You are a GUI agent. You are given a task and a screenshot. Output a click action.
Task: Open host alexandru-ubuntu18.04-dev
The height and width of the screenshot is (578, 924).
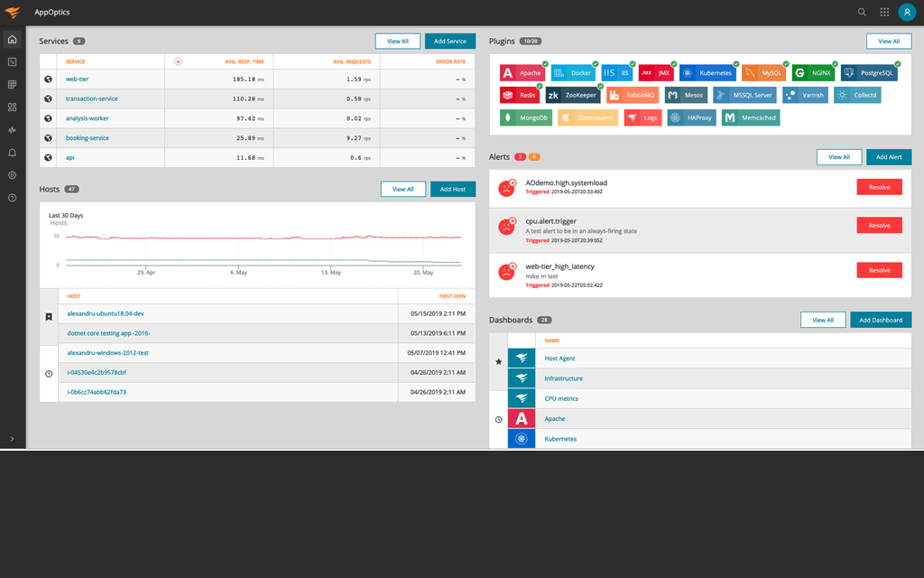[106, 313]
